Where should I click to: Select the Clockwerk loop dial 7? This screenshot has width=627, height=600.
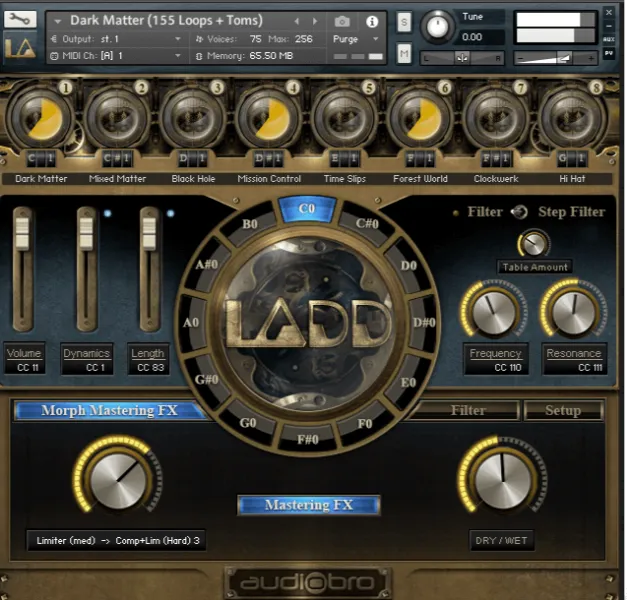click(x=496, y=118)
